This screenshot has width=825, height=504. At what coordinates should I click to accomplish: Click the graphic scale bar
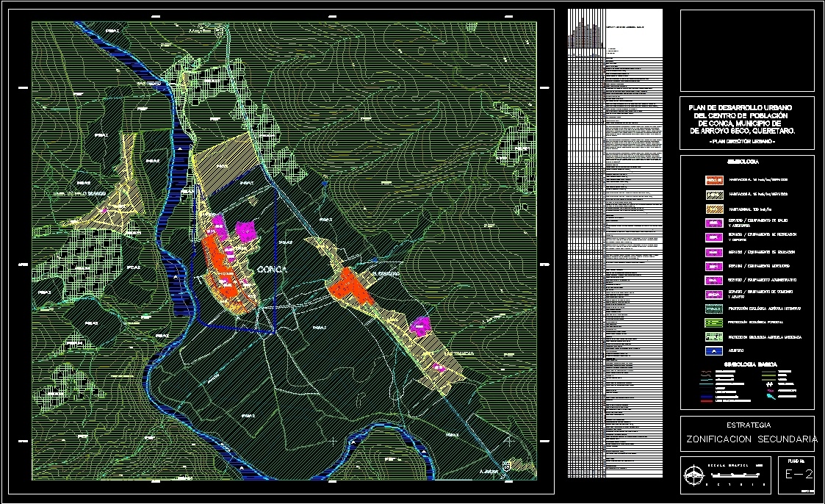pos(737,474)
